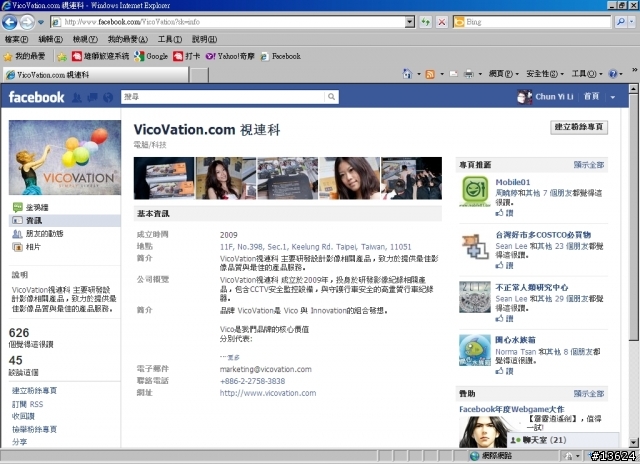This screenshot has height=464, width=640.
Task: Open the Yahoo!奇摩 favorites bookmark
Action: tap(230, 56)
